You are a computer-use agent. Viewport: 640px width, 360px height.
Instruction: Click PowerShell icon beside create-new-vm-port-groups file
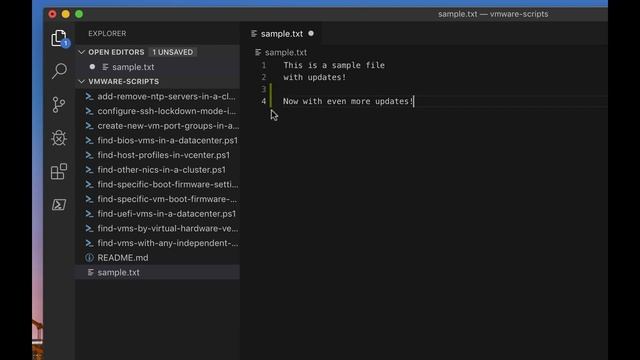(89, 126)
